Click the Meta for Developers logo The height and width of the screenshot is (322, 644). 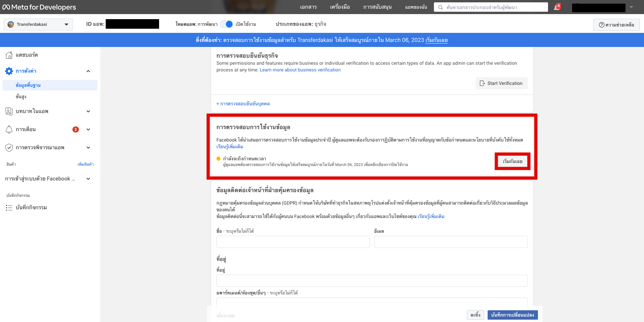pos(39,7)
